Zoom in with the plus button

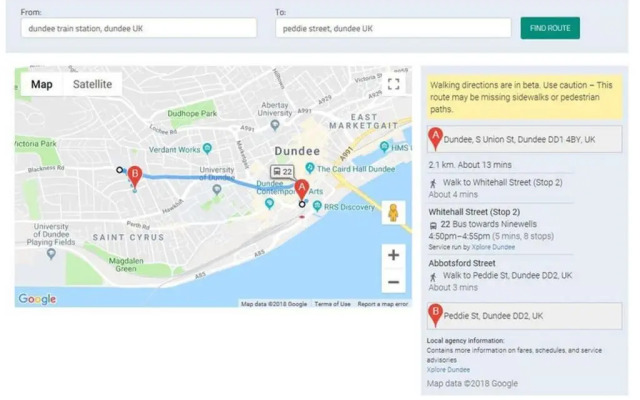[393, 256]
